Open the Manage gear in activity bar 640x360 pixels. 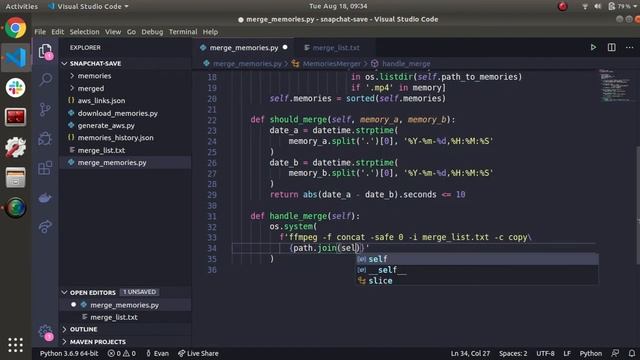[x=45, y=332]
